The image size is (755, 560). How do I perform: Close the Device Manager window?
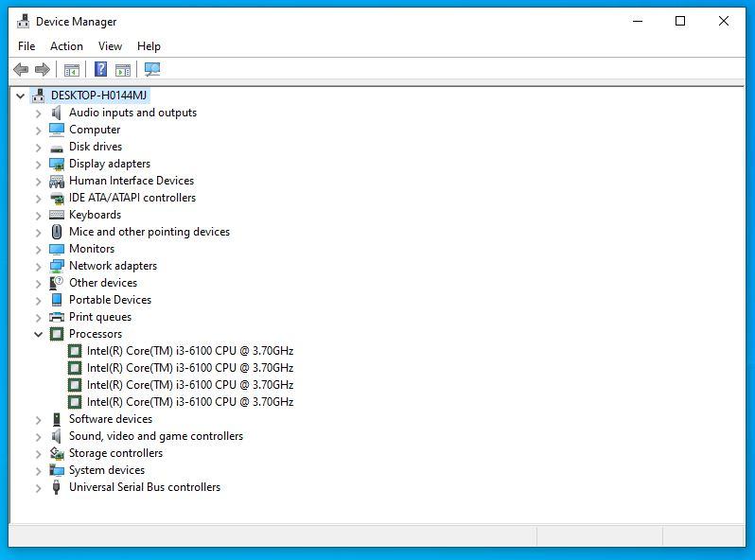pos(723,21)
